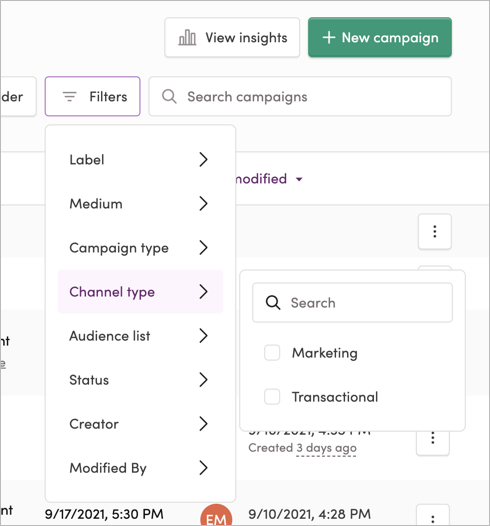The height and width of the screenshot is (526, 490).
Task: Click the Search campaigns field
Action: [300, 97]
